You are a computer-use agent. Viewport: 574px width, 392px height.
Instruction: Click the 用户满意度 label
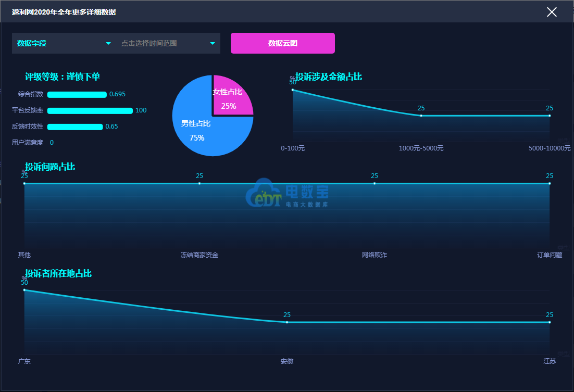click(x=28, y=143)
